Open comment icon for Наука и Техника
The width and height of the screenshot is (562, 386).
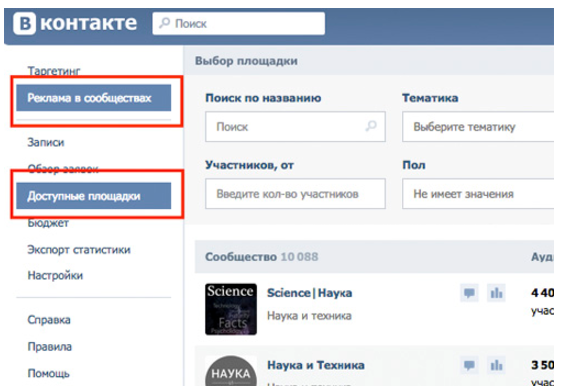[x=469, y=365]
